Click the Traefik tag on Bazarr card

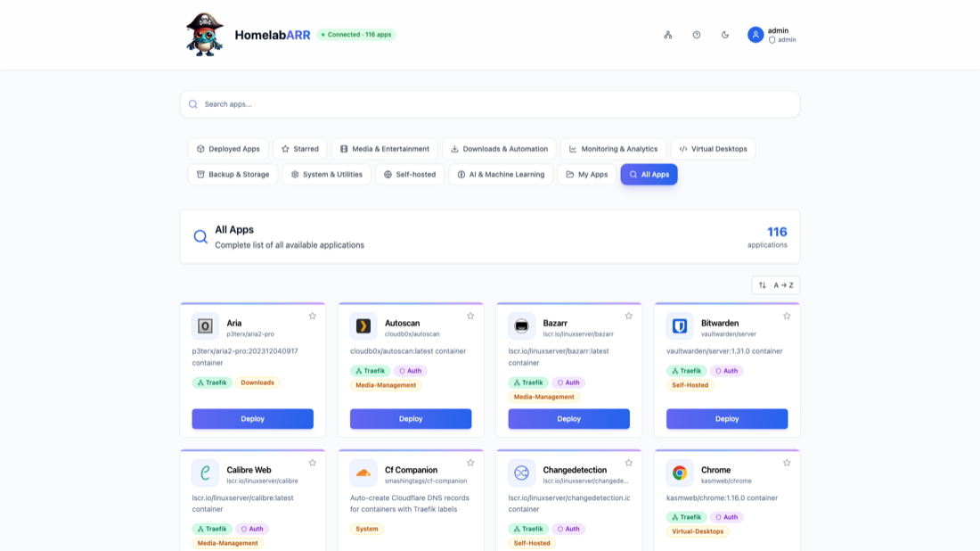coord(528,382)
